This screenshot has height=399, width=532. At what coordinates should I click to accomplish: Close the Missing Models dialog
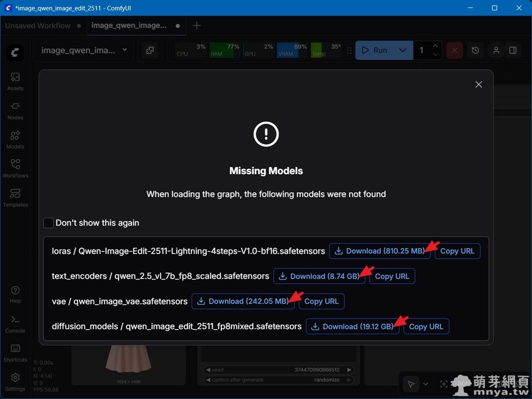tap(478, 85)
